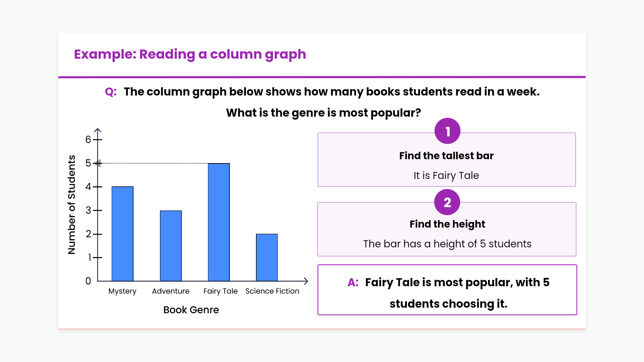Click the "Book Genre" axis title

pyautogui.click(x=191, y=310)
